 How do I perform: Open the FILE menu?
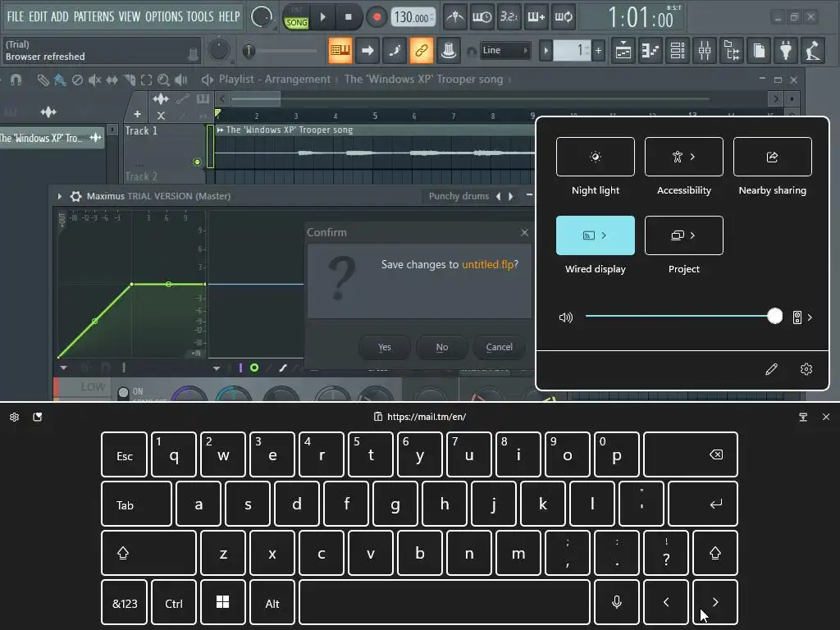coord(16,16)
